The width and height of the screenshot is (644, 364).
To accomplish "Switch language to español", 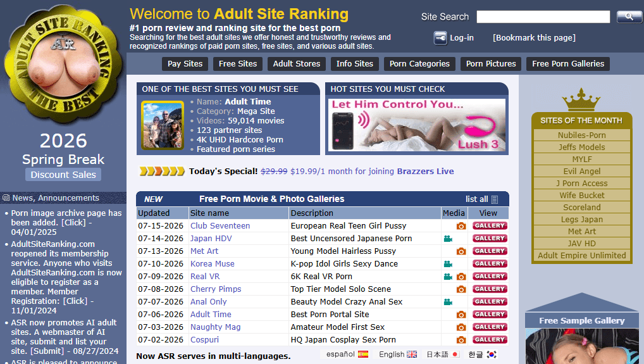I will click(340, 354).
